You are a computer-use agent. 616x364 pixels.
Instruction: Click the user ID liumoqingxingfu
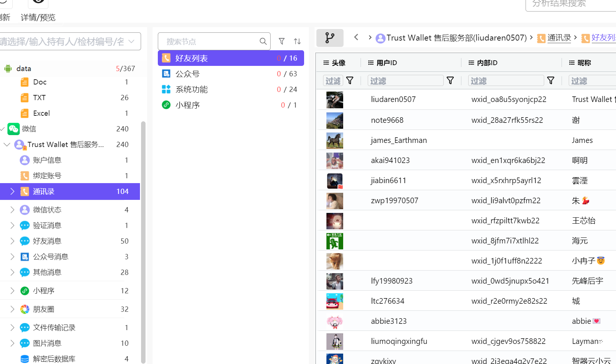pyautogui.click(x=399, y=341)
